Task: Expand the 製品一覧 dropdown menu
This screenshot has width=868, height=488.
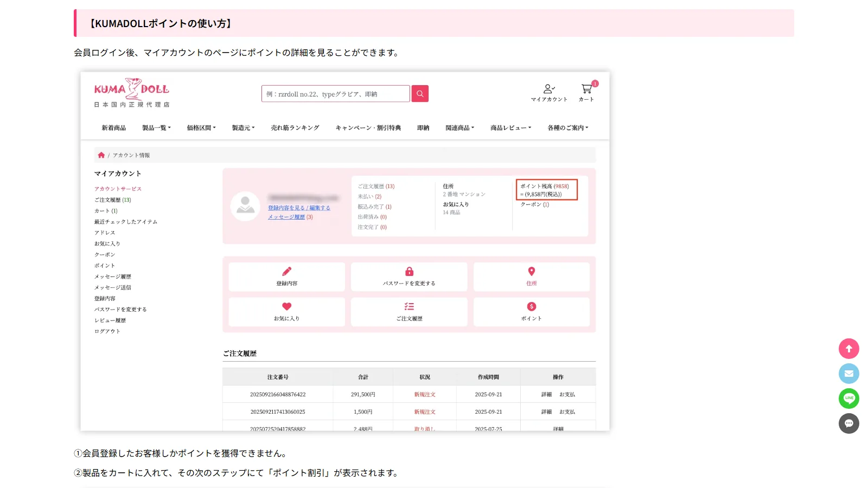Action: point(156,128)
